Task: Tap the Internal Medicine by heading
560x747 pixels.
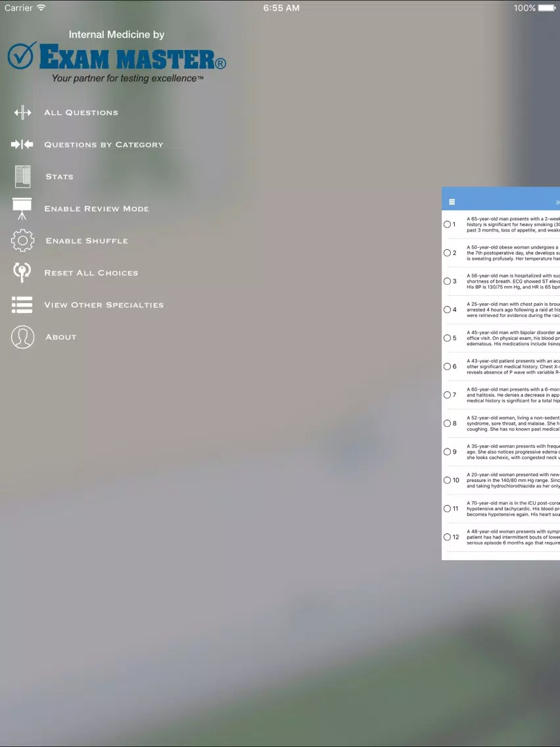Action: point(117,35)
